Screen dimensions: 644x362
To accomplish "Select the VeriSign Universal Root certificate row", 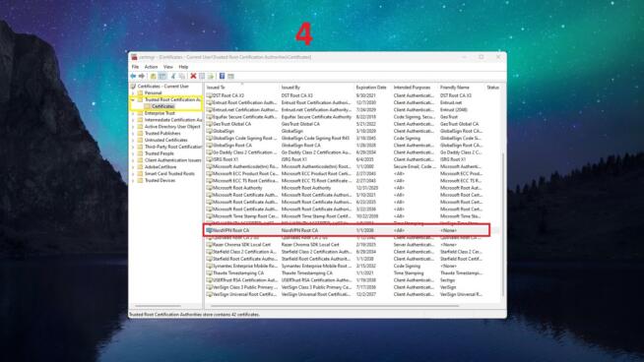I will pyautogui.click(x=353, y=294).
